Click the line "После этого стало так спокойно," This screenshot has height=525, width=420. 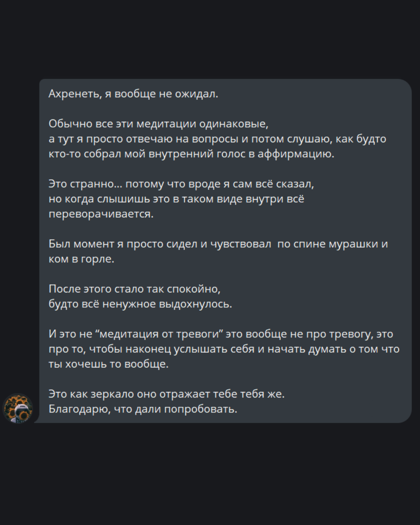tap(134, 289)
